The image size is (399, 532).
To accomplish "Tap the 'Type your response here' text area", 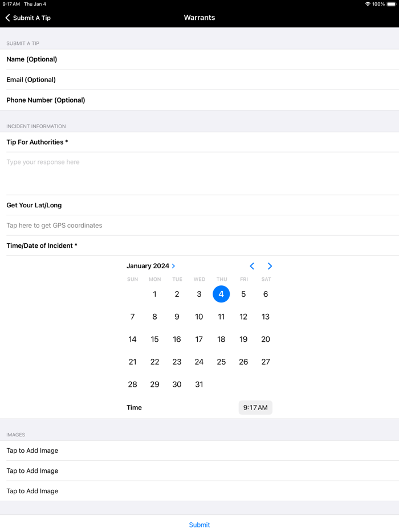I will (x=199, y=173).
